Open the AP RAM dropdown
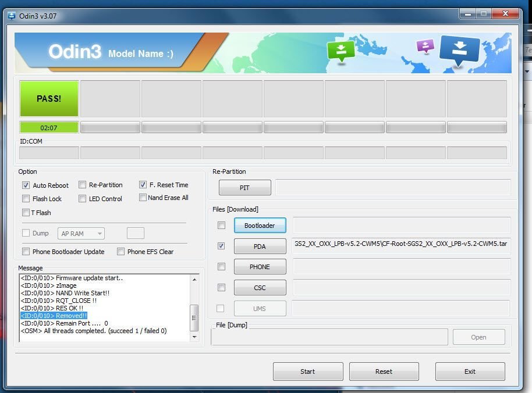The width and height of the screenshot is (532, 393). click(x=81, y=234)
